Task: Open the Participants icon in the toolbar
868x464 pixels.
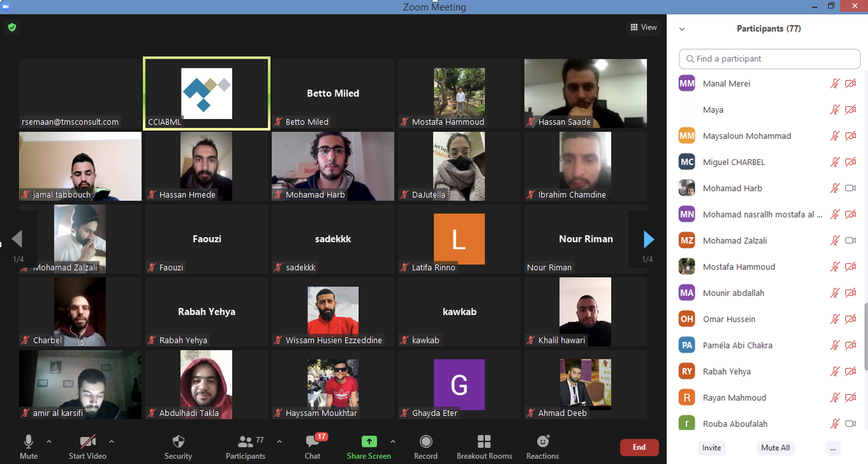Action: pos(245,442)
